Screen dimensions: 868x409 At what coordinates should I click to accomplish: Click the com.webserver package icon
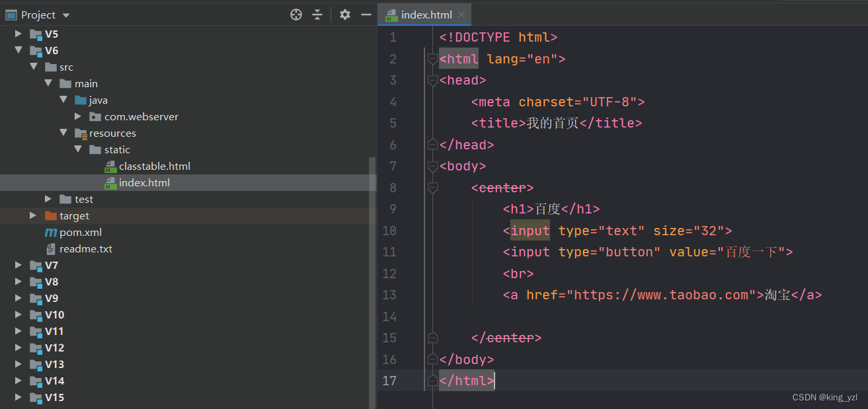click(x=95, y=116)
